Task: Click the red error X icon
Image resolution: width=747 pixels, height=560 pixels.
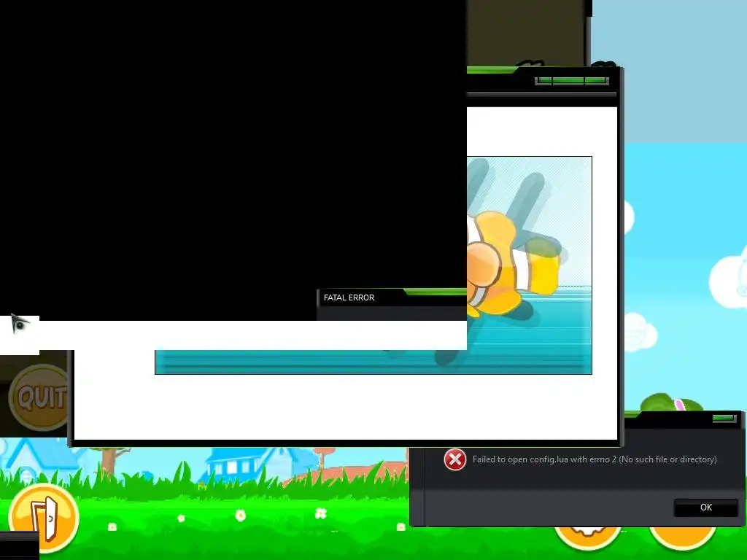Action: point(455,459)
